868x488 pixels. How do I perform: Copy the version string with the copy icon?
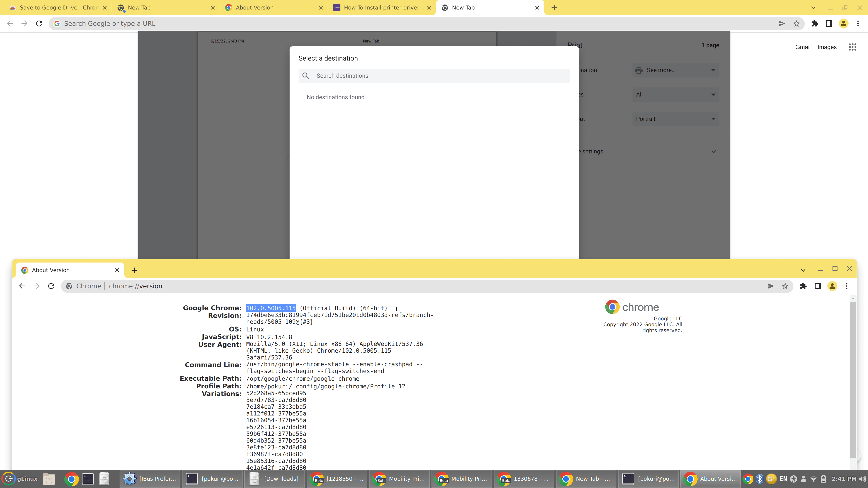point(394,308)
